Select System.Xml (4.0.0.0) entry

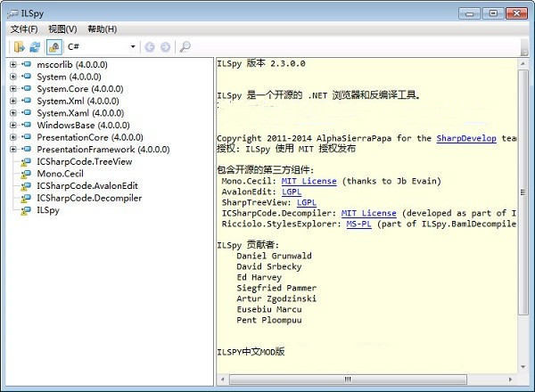pyautogui.click(x=78, y=101)
